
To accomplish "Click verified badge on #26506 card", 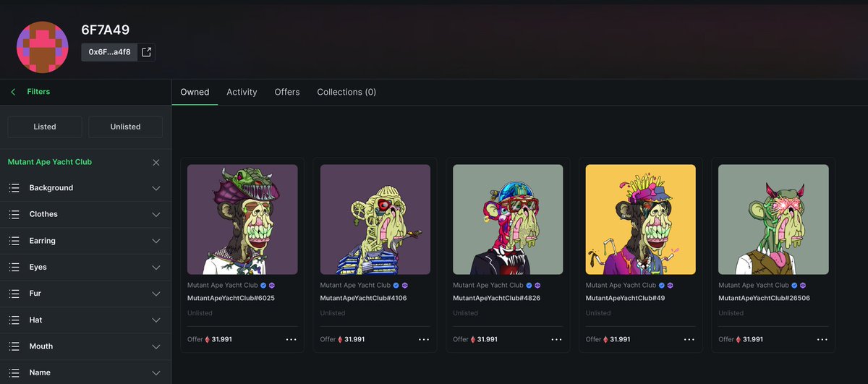I will (794, 286).
